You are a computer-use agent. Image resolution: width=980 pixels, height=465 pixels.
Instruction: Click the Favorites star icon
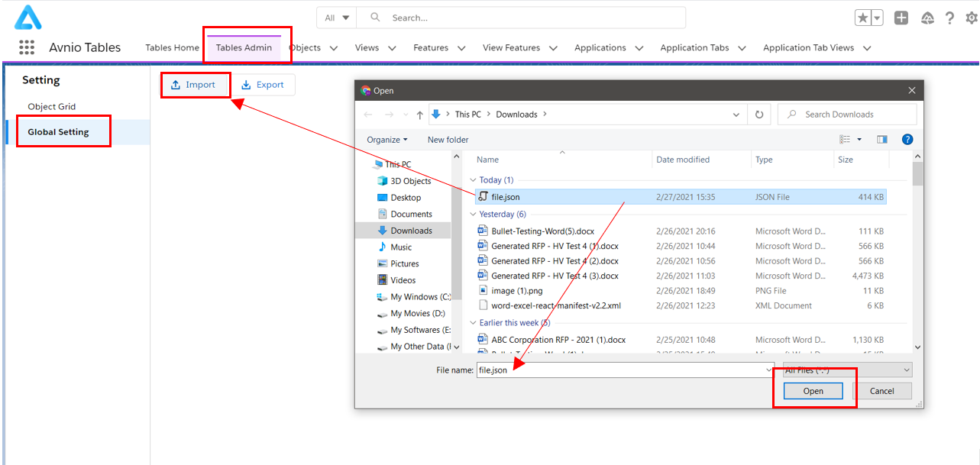(862, 18)
